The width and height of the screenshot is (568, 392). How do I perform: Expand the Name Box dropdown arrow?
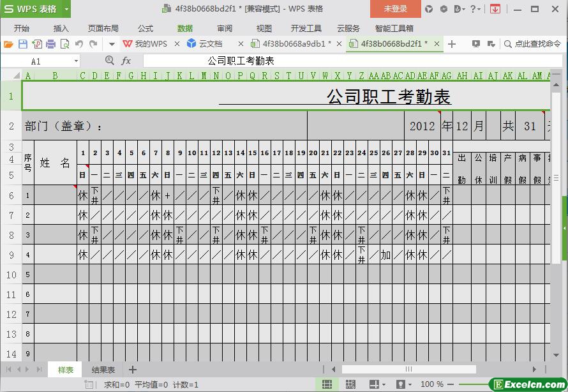(76, 61)
